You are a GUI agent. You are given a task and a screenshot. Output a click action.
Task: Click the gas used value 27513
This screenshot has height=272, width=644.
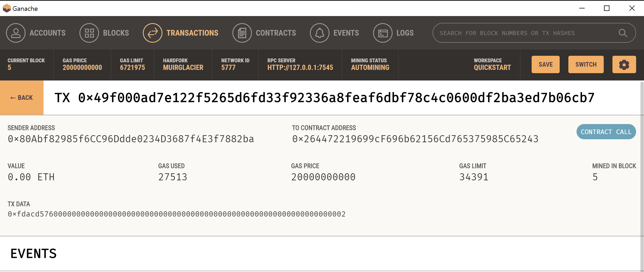(x=173, y=177)
